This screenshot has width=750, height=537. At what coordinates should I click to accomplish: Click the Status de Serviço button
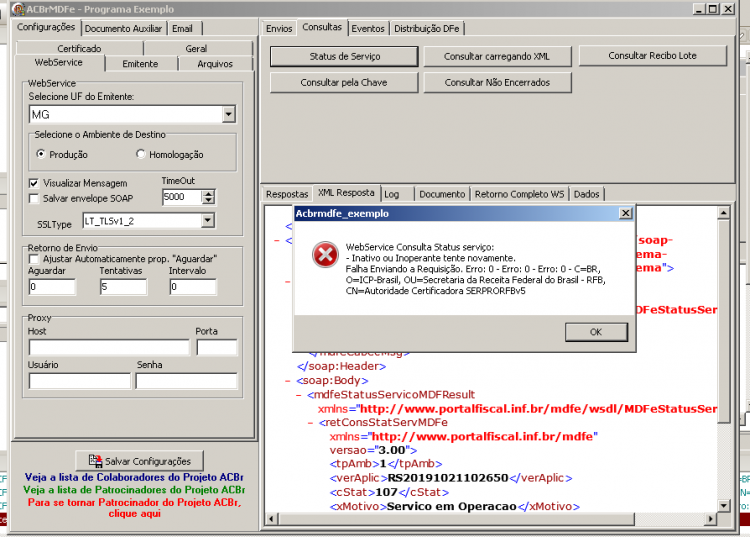point(344,56)
